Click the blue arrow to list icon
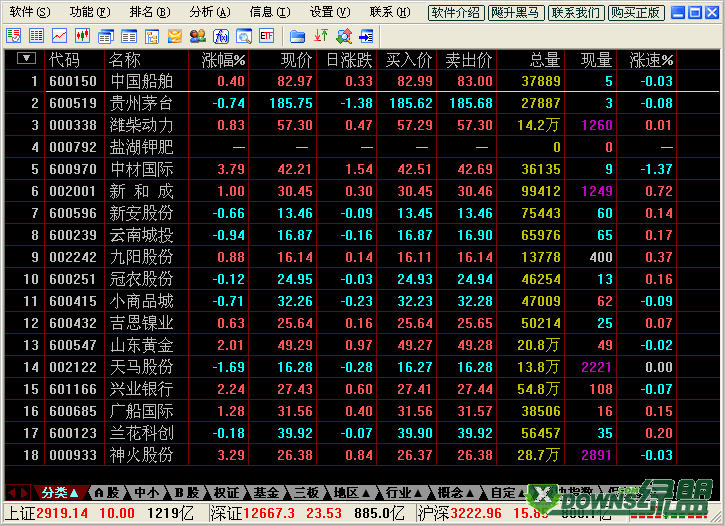The image size is (725, 526). pyautogui.click(x=367, y=36)
